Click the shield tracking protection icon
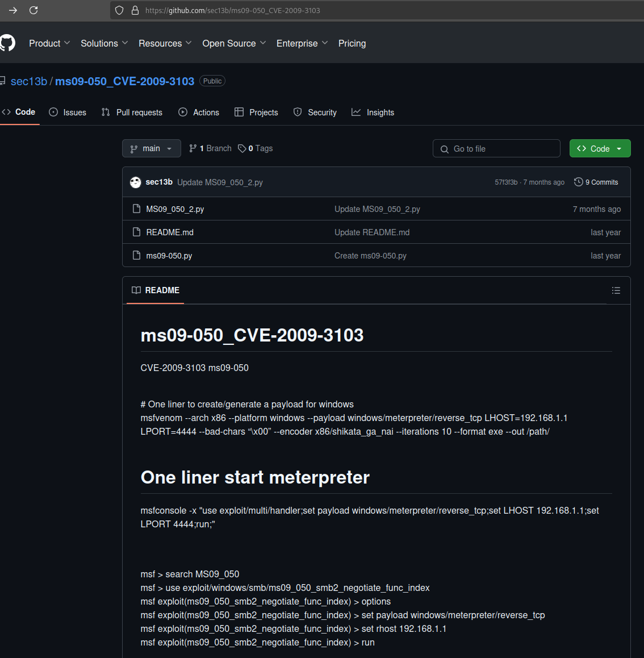644x658 pixels. click(x=119, y=10)
